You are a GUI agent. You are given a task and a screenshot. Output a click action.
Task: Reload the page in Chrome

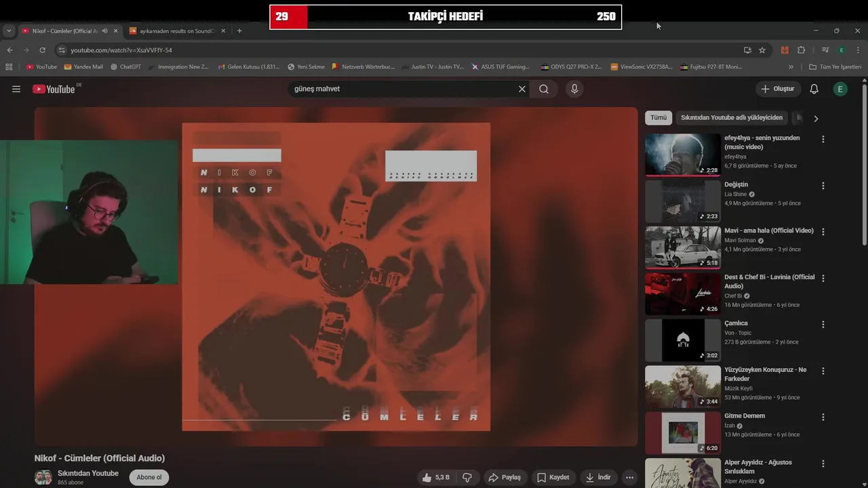point(42,50)
